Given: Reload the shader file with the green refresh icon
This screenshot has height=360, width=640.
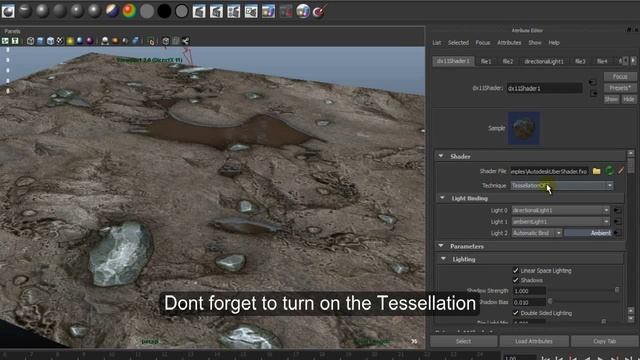Looking at the screenshot, I should [x=609, y=171].
